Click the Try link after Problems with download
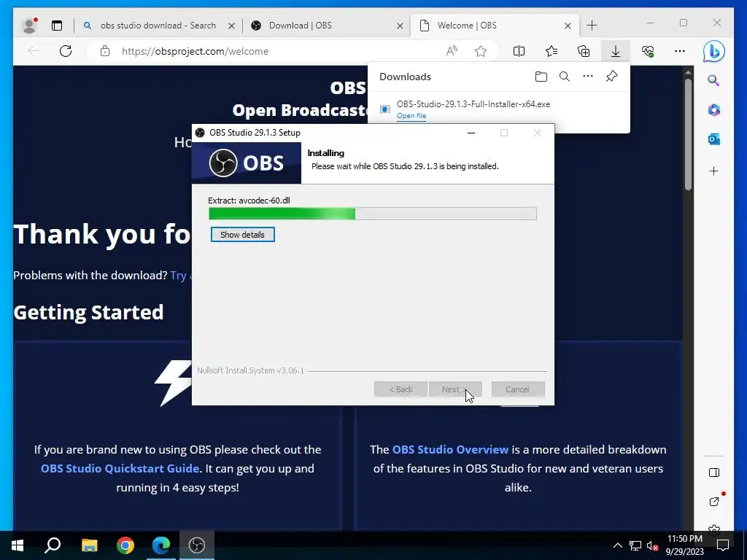 pyautogui.click(x=181, y=275)
